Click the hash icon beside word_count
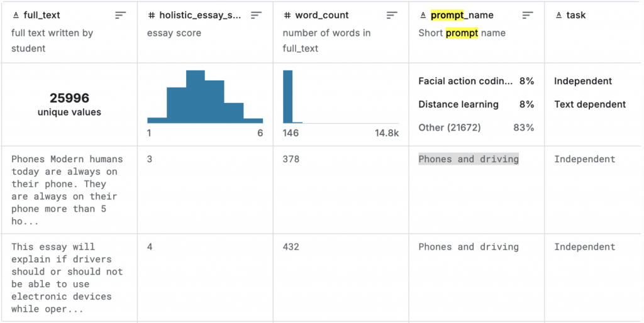Viewport: 644px width, 323px height. coord(287,15)
